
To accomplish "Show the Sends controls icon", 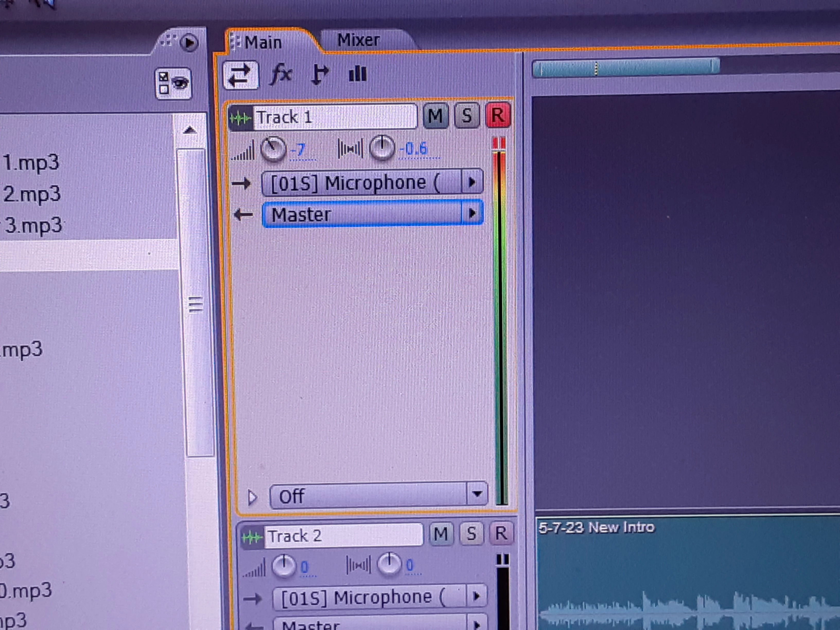I will [x=320, y=74].
